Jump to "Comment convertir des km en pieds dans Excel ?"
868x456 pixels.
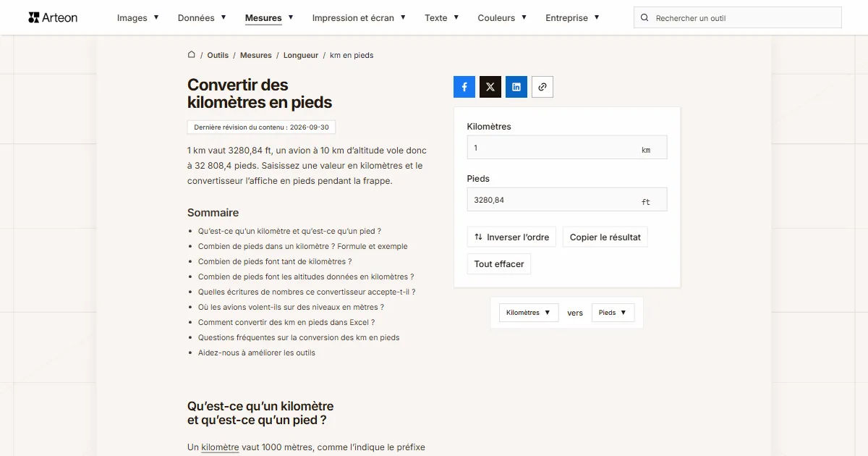[x=286, y=322]
